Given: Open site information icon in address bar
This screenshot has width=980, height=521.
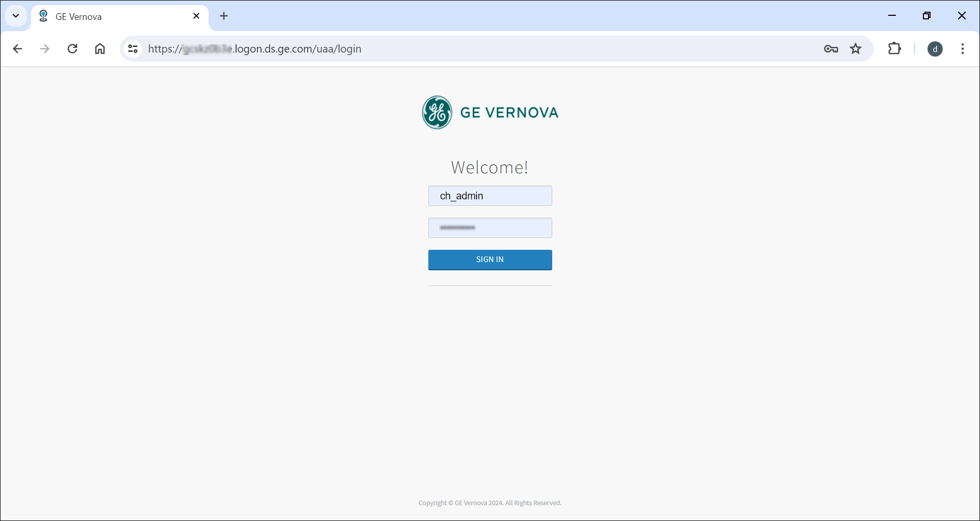Looking at the screenshot, I should 133,49.
